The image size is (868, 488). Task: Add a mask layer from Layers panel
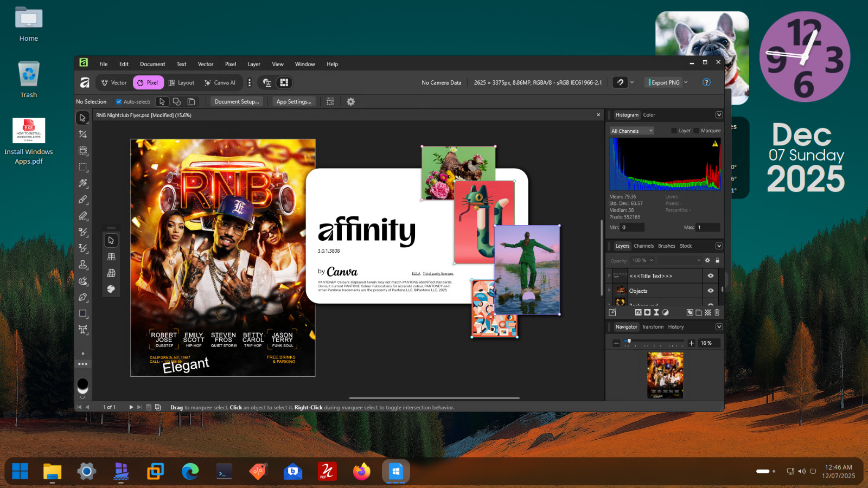point(647,312)
